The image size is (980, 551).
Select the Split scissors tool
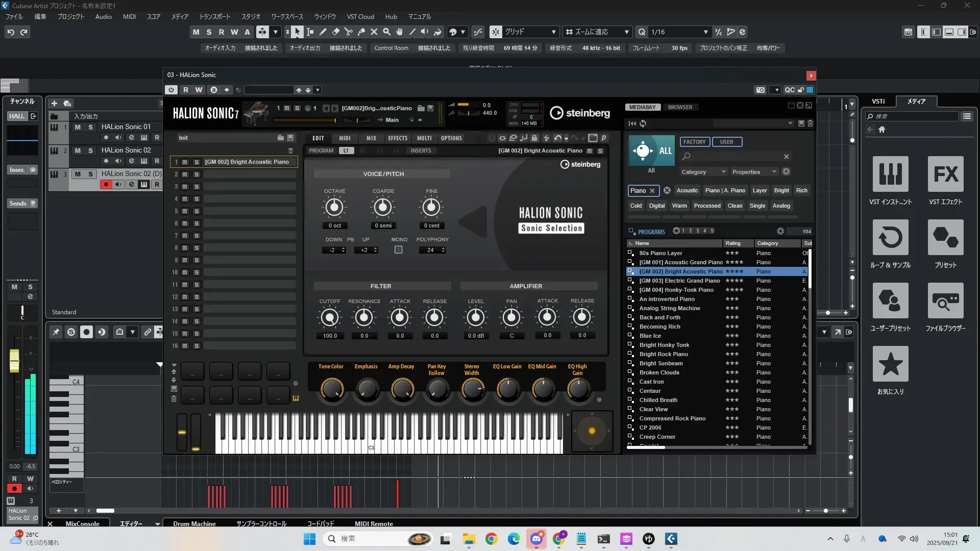(349, 32)
